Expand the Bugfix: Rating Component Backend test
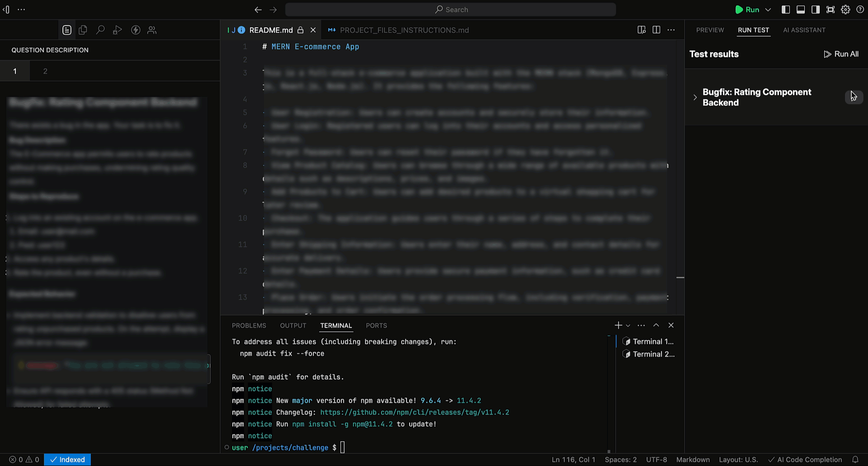 click(x=695, y=97)
